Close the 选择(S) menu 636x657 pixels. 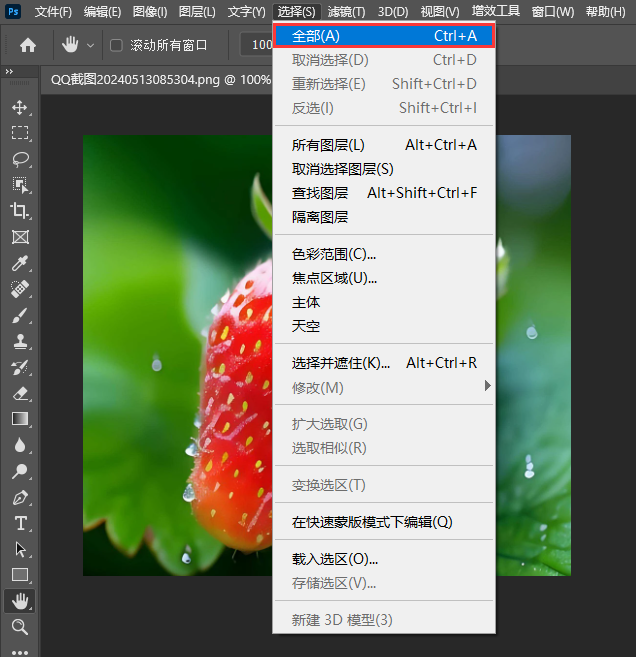296,12
